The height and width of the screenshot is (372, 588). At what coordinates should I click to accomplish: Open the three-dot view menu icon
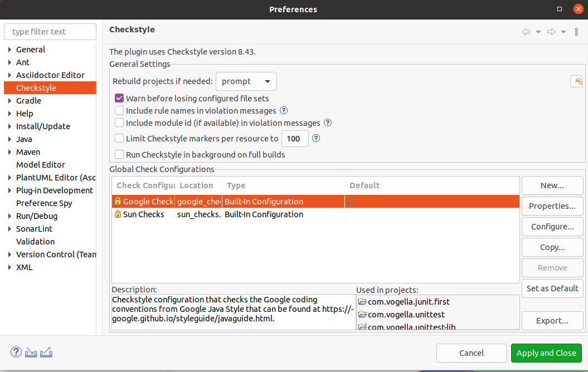[576, 32]
